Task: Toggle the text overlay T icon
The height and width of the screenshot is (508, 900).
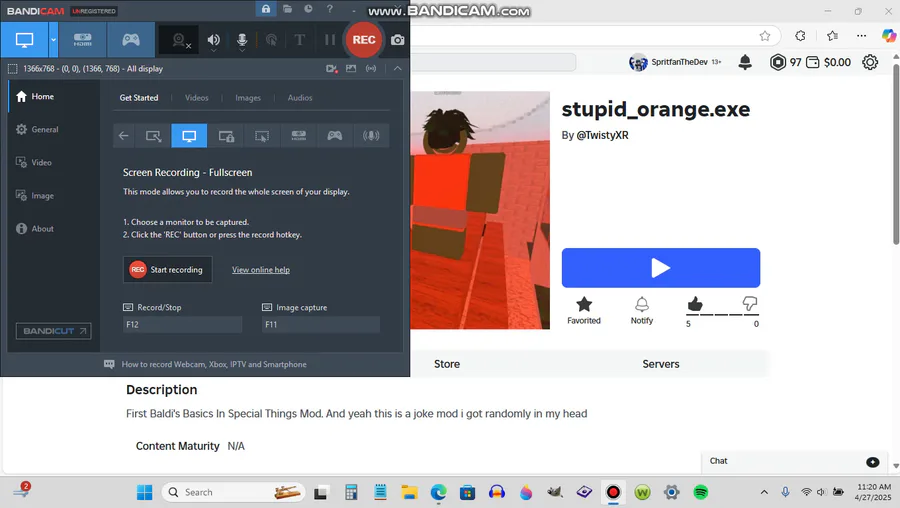Action: coord(300,40)
